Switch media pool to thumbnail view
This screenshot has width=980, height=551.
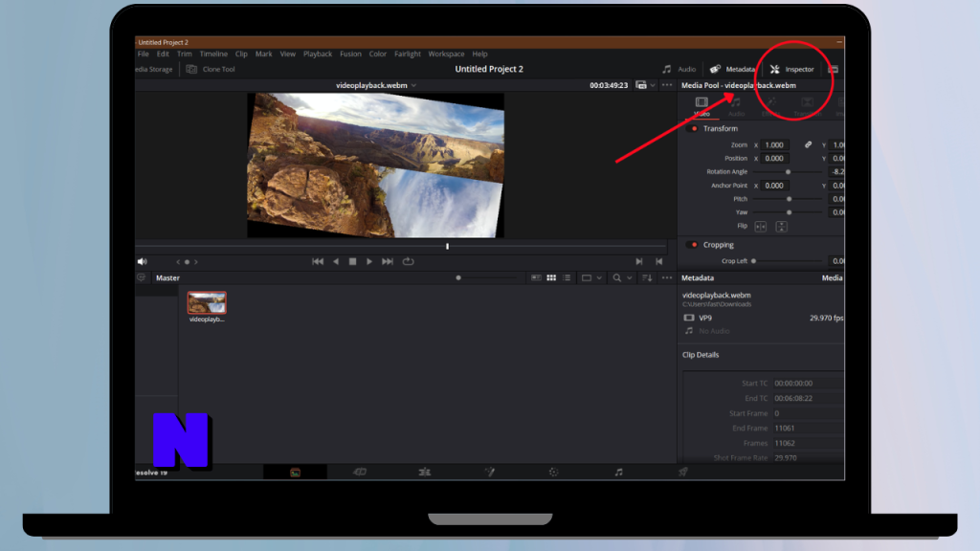(551, 278)
